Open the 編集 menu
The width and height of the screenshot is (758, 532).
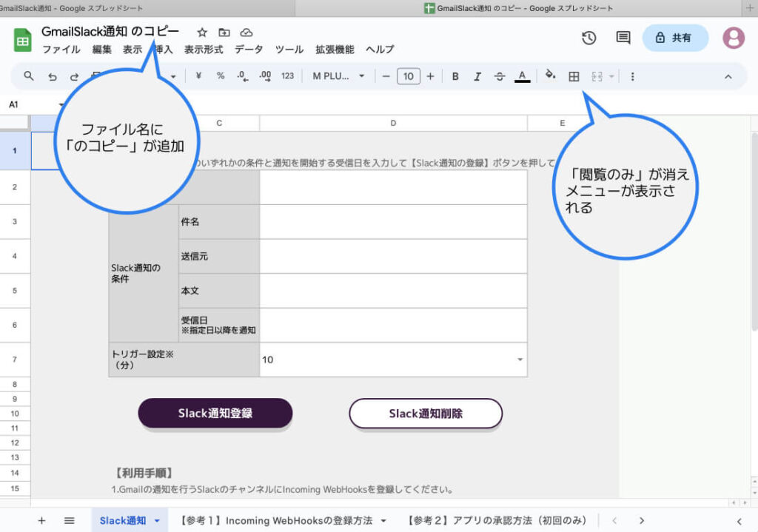(x=101, y=50)
